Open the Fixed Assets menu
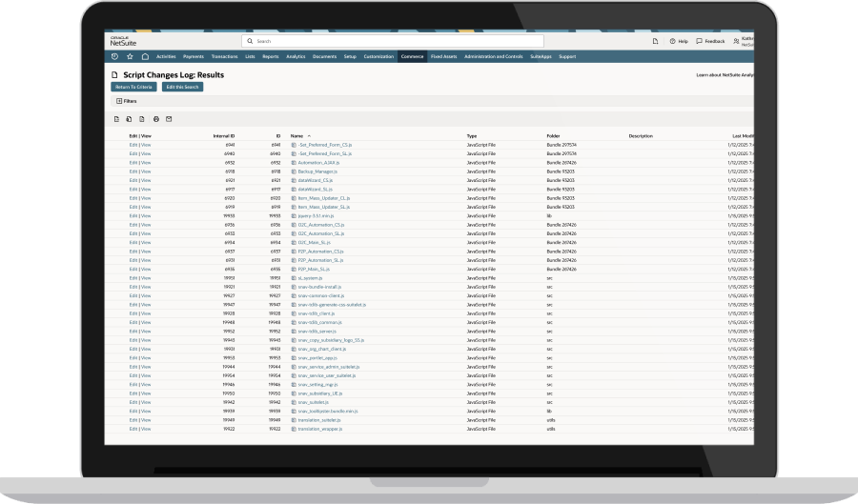 [x=443, y=56]
